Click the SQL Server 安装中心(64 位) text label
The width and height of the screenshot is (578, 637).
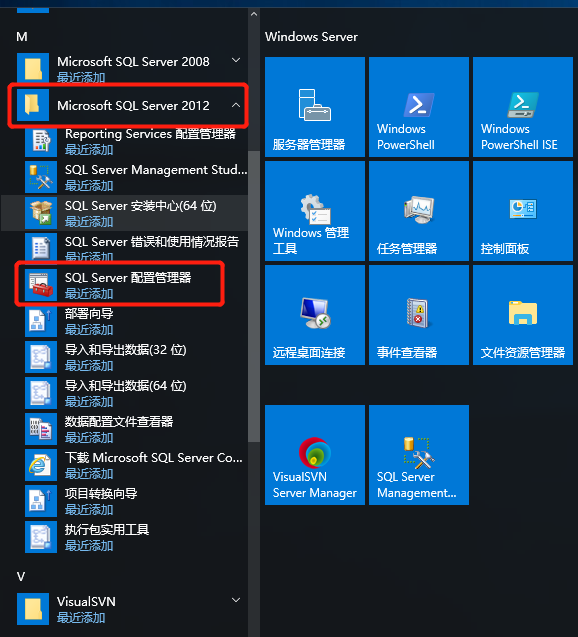[x=141, y=206]
